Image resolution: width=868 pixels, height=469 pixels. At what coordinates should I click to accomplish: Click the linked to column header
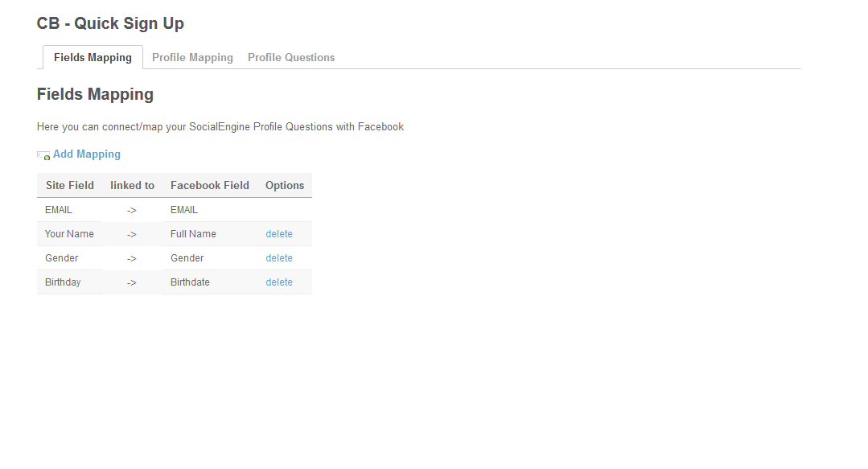[132, 185]
